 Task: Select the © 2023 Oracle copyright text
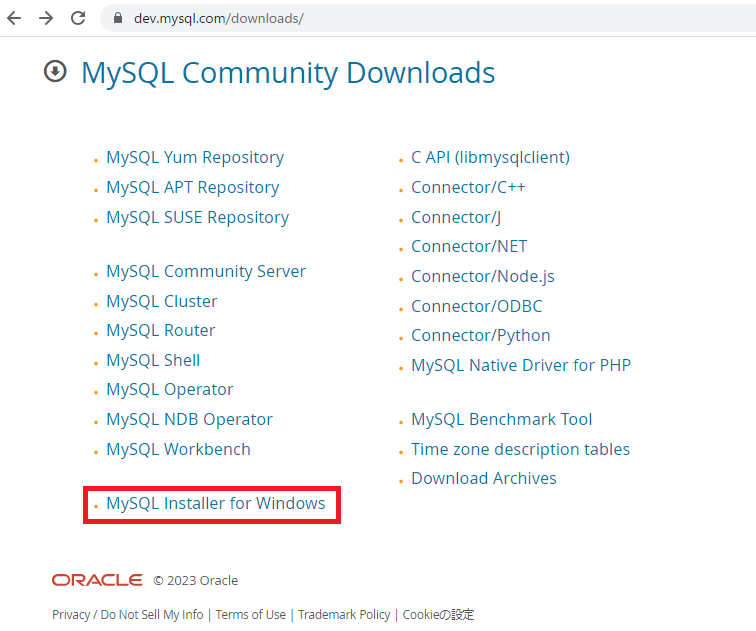tap(195, 580)
